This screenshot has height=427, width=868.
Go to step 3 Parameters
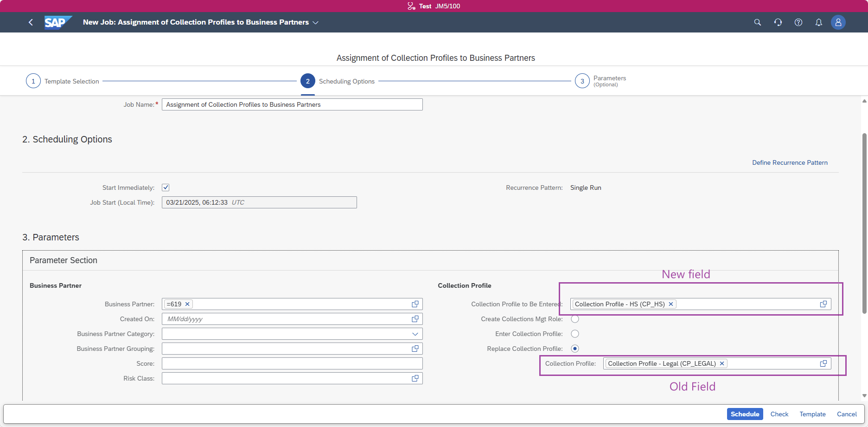point(600,81)
